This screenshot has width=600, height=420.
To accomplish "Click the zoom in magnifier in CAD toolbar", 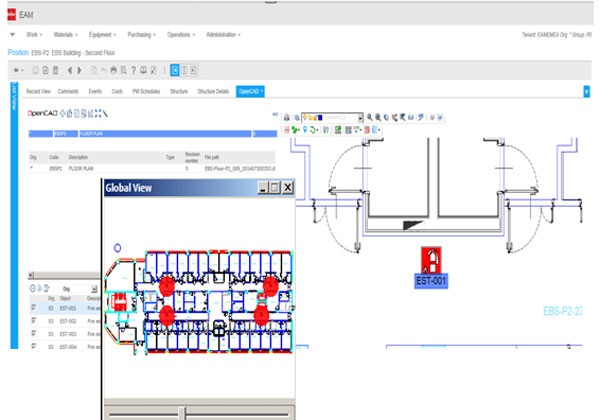I will 369,117.
